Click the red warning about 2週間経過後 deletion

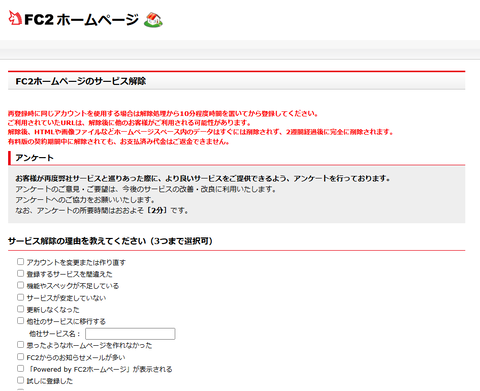[201, 132]
